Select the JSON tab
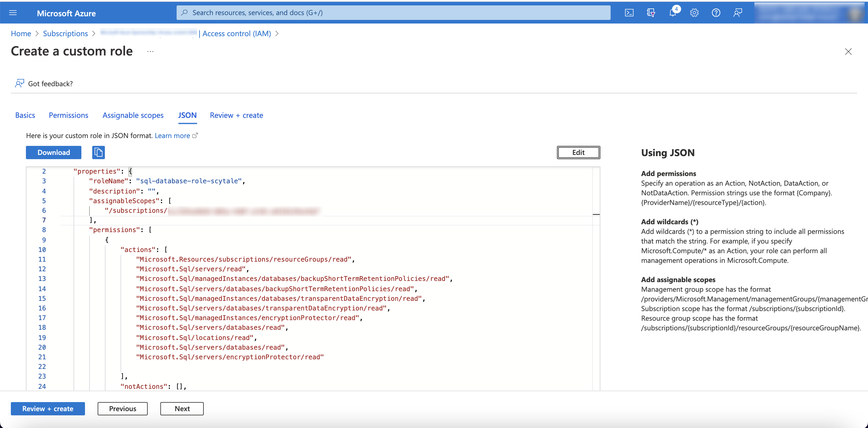The height and width of the screenshot is (428, 868). point(187,115)
